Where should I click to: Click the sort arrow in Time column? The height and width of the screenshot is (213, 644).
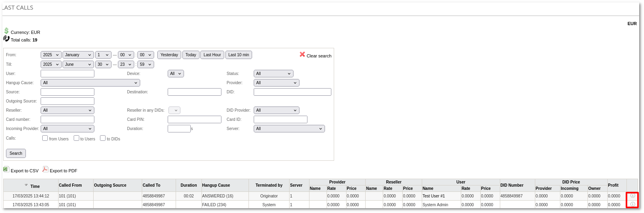[x=26, y=185]
